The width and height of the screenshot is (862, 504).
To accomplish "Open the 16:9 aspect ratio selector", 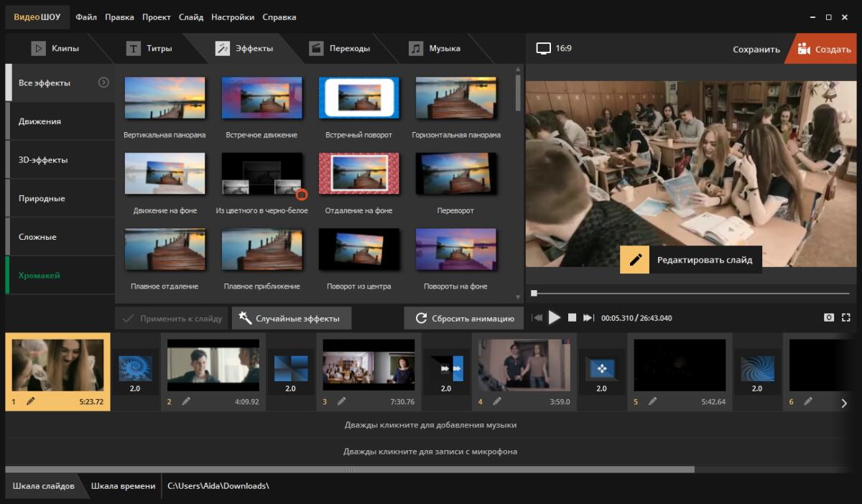I will click(554, 49).
